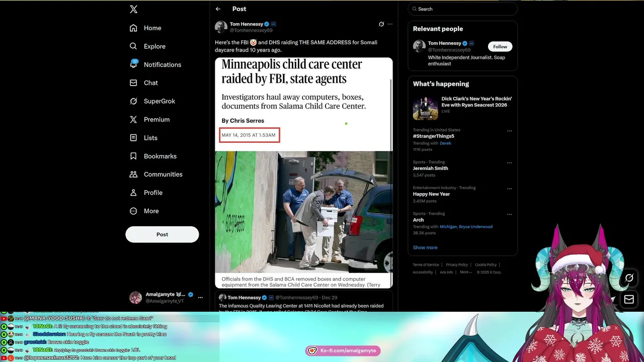Click Tom Hennessy's avatar in the post
The width and height of the screenshot is (644, 362).
[221, 27]
